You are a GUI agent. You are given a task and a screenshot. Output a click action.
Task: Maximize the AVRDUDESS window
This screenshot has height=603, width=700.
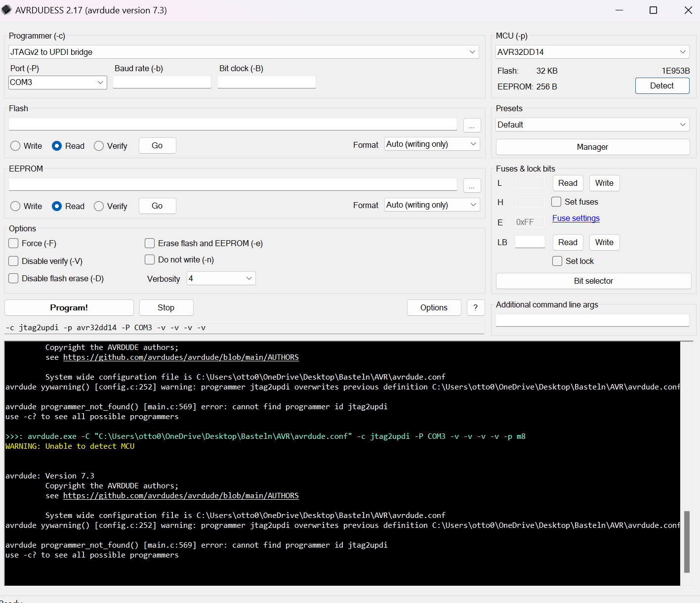pyautogui.click(x=653, y=10)
